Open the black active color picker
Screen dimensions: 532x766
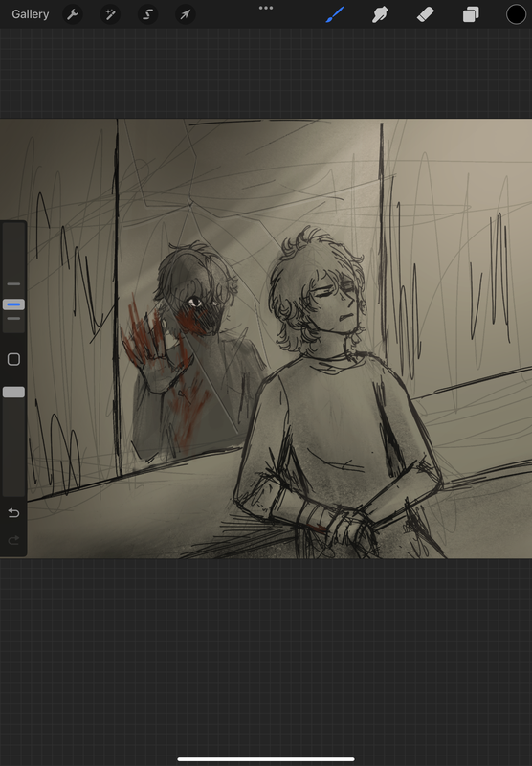(516, 14)
